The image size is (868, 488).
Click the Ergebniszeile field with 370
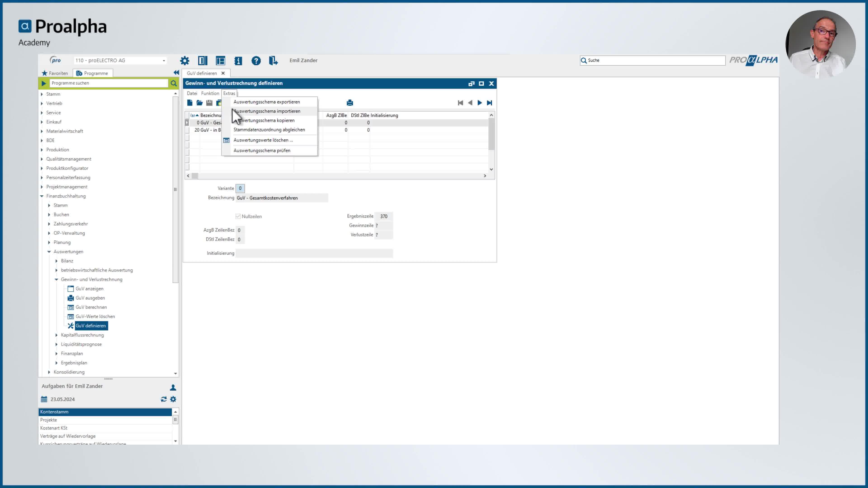click(x=383, y=216)
